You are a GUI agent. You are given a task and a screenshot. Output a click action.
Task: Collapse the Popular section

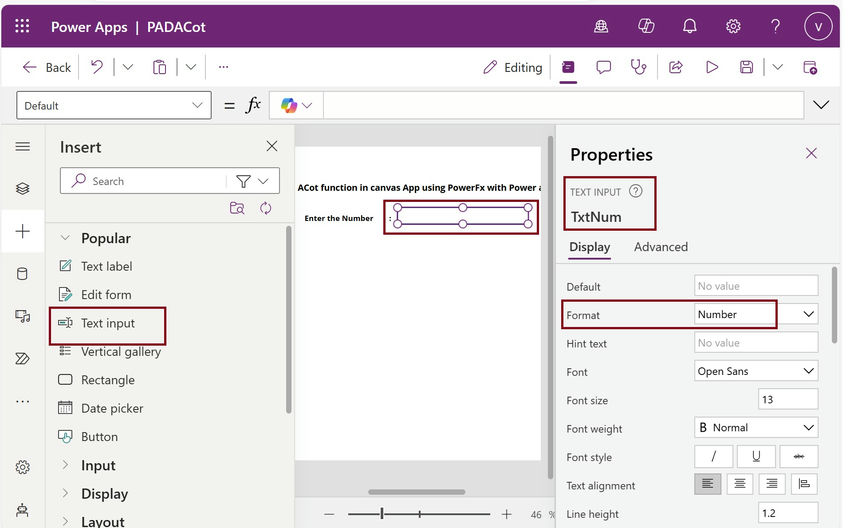point(65,238)
